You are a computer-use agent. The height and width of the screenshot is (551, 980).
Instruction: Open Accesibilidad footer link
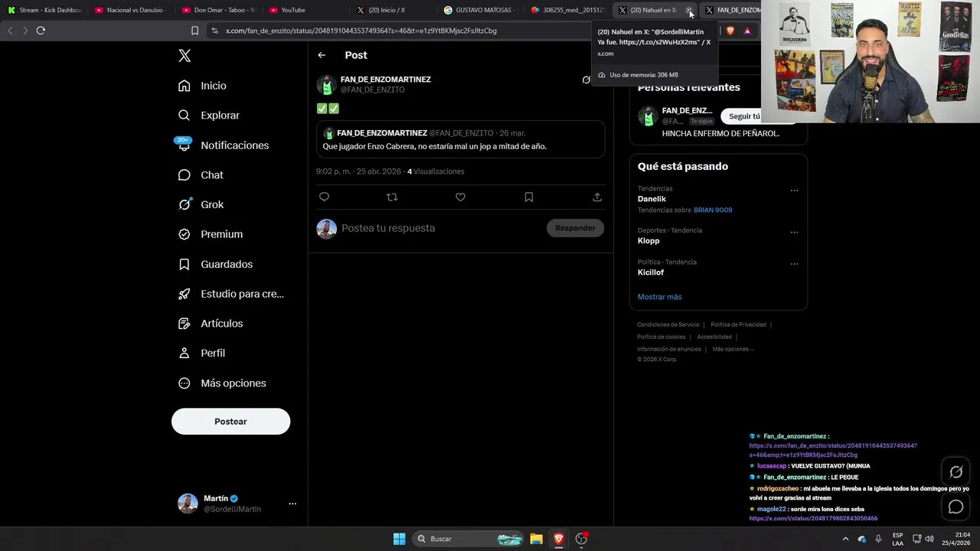[x=714, y=337]
